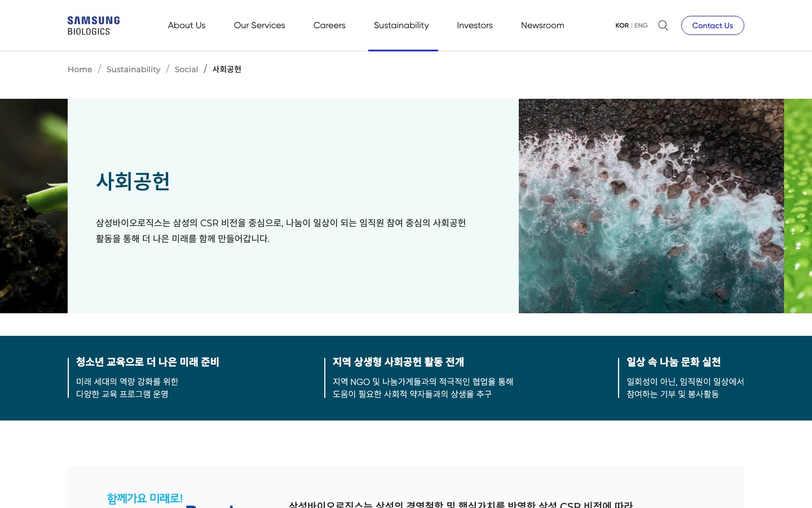Open the search magnifier icon
Image resolution: width=812 pixels, height=508 pixels.
663,25
